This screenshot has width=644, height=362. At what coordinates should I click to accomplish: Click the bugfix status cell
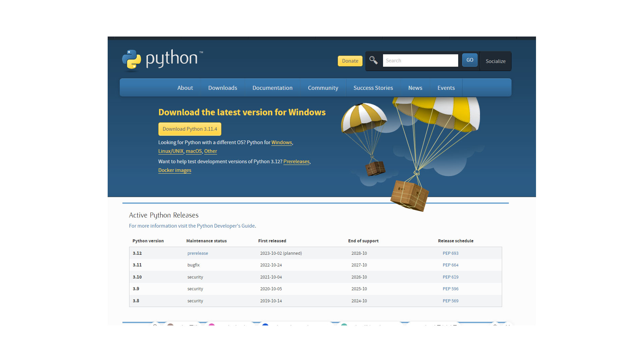point(194,265)
